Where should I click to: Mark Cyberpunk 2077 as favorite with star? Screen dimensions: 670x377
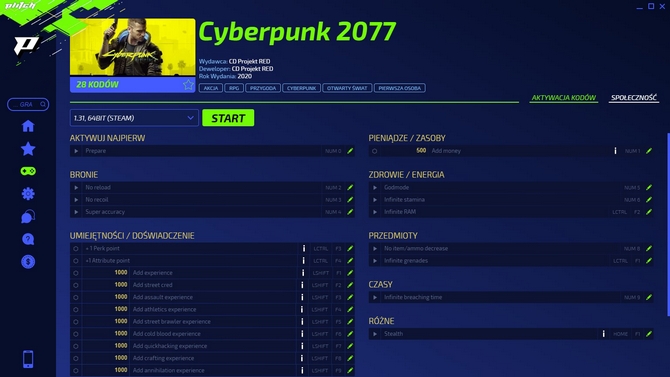[x=188, y=84]
